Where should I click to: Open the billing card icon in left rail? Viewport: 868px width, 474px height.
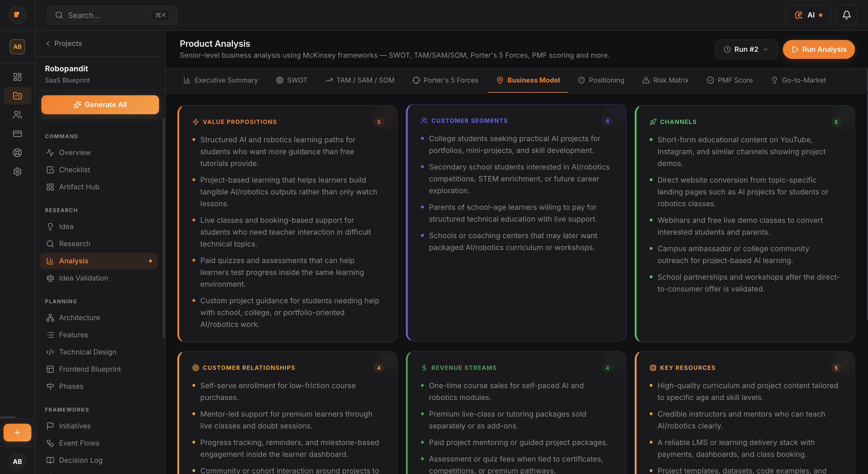tap(17, 134)
